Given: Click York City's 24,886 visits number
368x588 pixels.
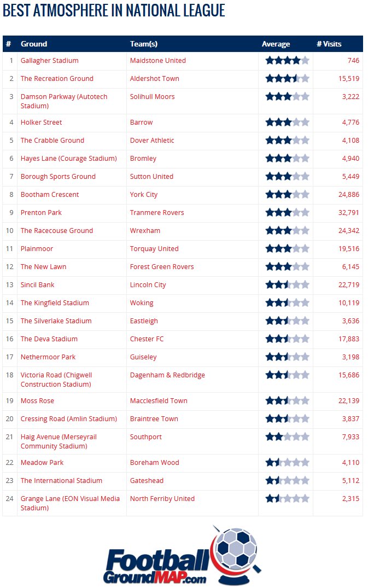Looking at the screenshot, I should point(348,195).
